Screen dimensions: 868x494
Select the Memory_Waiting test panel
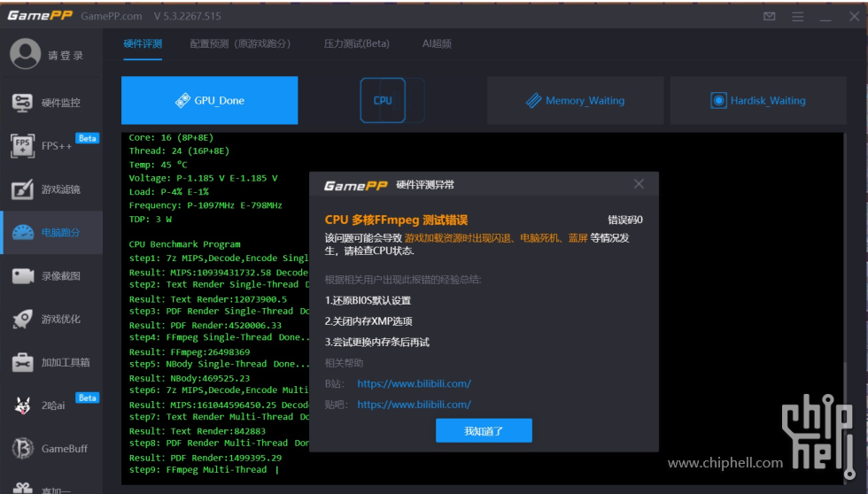click(575, 100)
